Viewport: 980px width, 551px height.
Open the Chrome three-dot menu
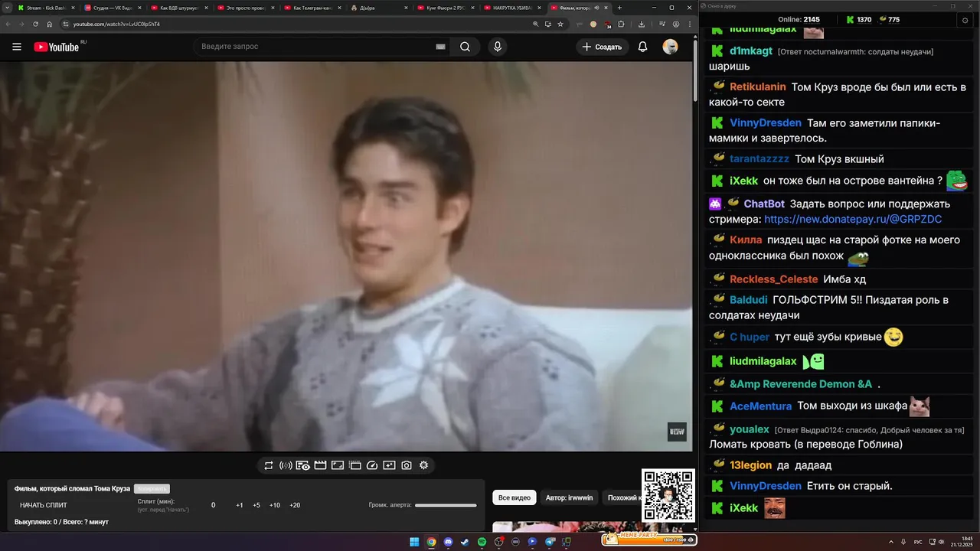coord(690,24)
